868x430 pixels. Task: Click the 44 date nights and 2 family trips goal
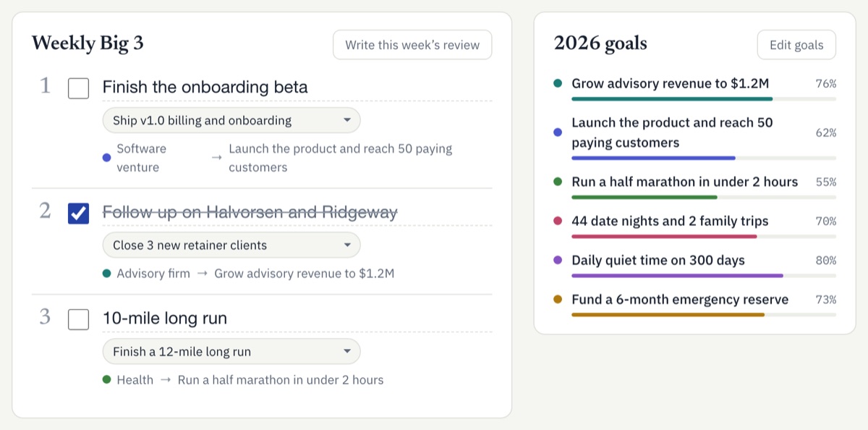click(x=670, y=221)
